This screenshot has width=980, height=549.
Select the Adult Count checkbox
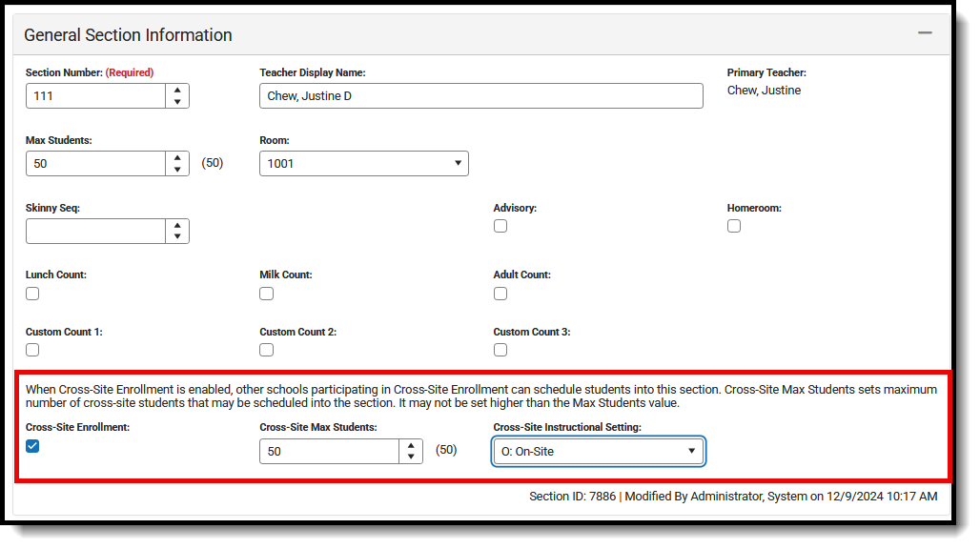tap(500, 293)
